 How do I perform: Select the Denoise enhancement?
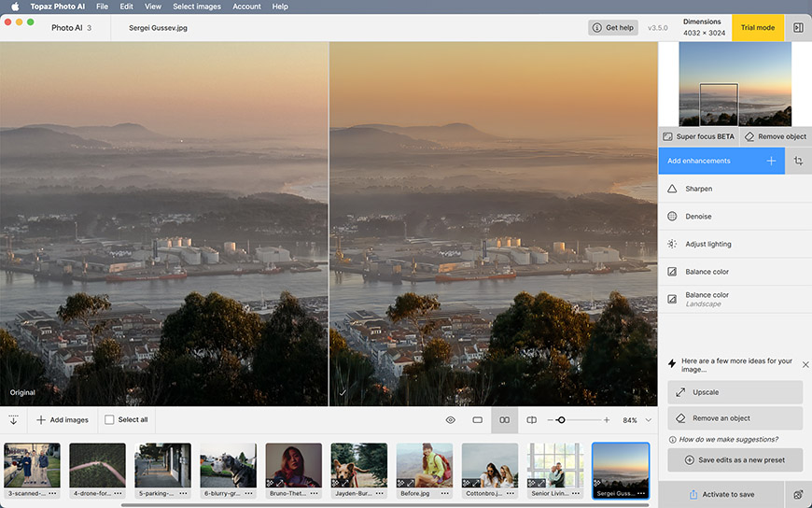click(698, 217)
